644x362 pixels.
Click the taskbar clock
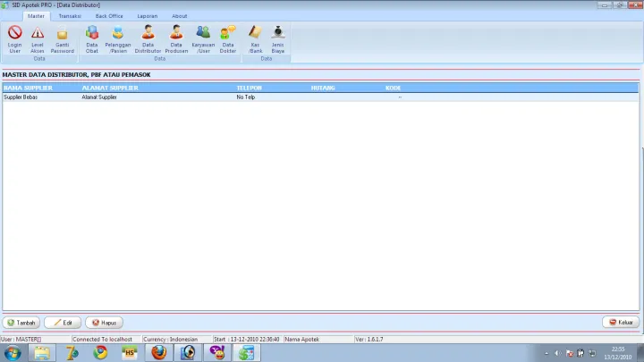tap(618, 353)
